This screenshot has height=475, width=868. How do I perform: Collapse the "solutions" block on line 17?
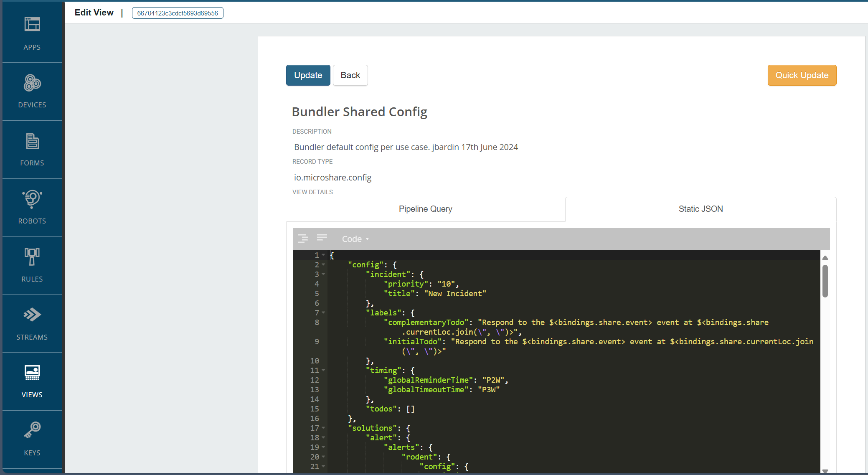pyautogui.click(x=323, y=428)
